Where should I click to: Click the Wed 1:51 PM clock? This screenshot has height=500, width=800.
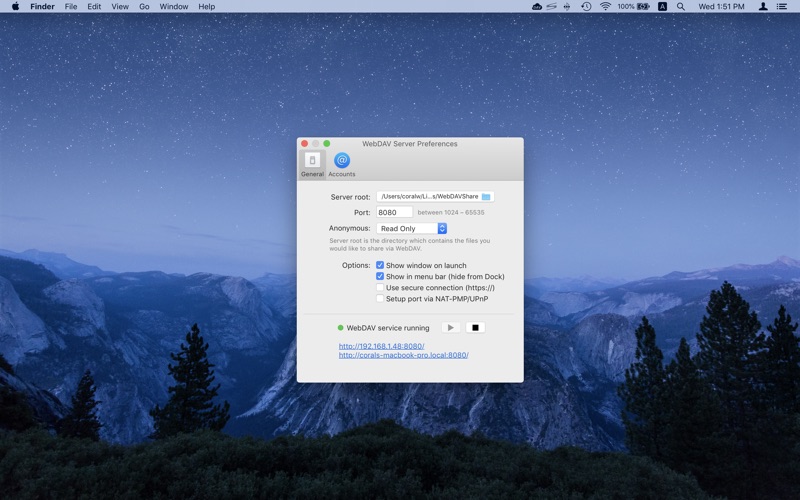coord(721,7)
